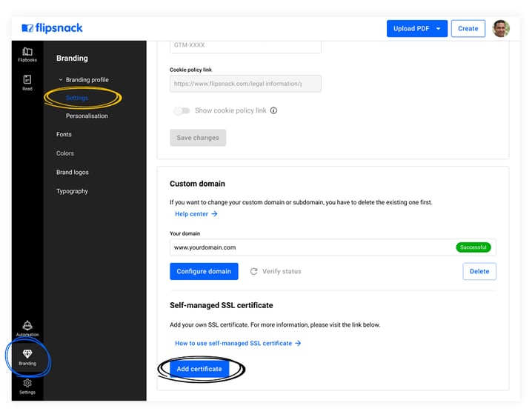532x417 pixels.
Task: Open the Fonts section
Action: (x=64, y=135)
